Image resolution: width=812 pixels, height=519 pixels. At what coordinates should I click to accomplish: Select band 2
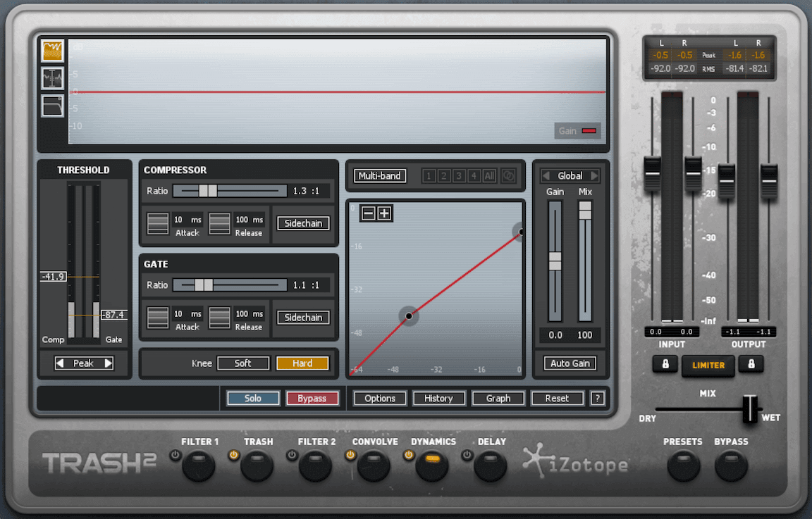point(444,176)
